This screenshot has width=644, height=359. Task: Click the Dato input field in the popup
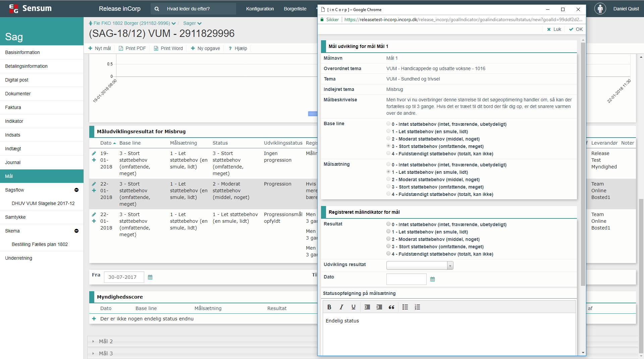pos(406,279)
